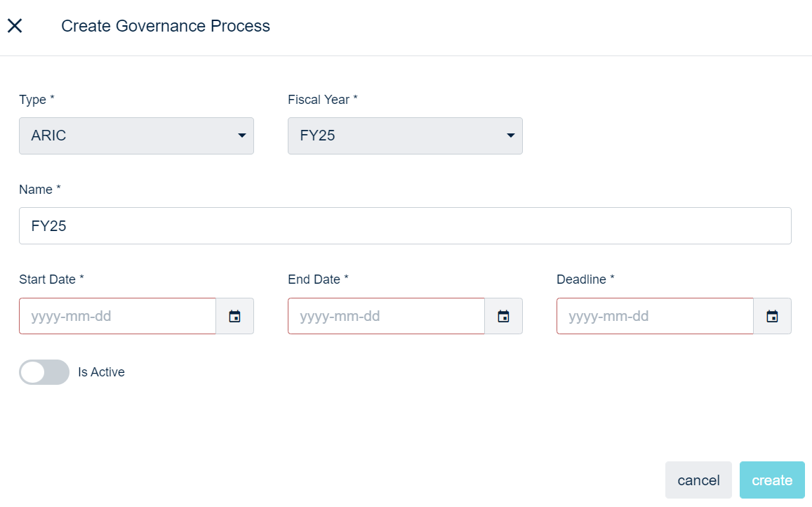Close the Create Governance Process dialog
812x507 pixels.
pos(15,26)
